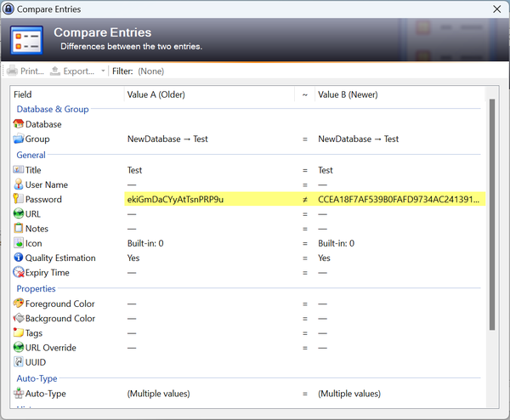
Task: Select the Expiry Time row label
Action: coord(47,273)
